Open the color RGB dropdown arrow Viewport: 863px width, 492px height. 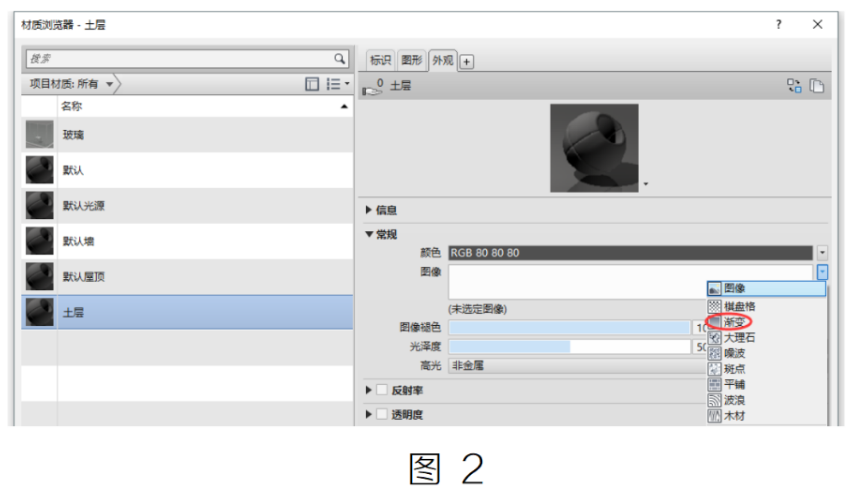point(822,253)
